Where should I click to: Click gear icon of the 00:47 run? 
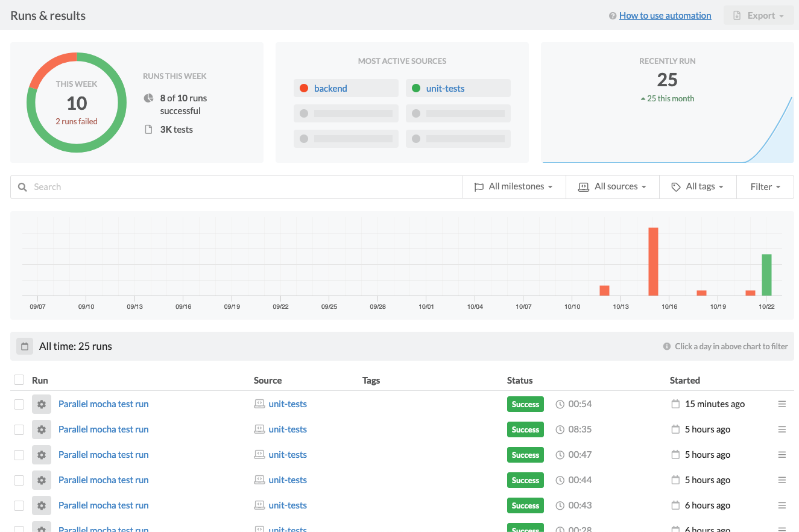coord(42,455)
